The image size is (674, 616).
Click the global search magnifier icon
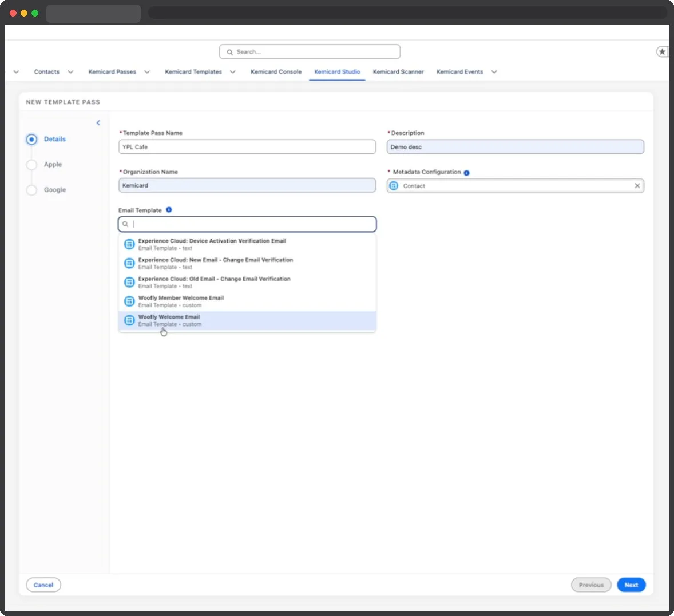[229, 52]
